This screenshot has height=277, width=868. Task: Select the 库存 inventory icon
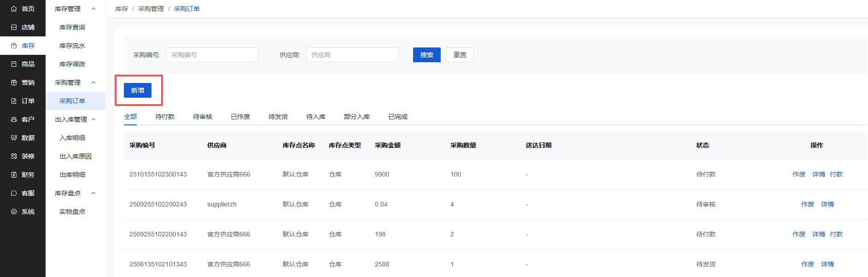point(14,46)
